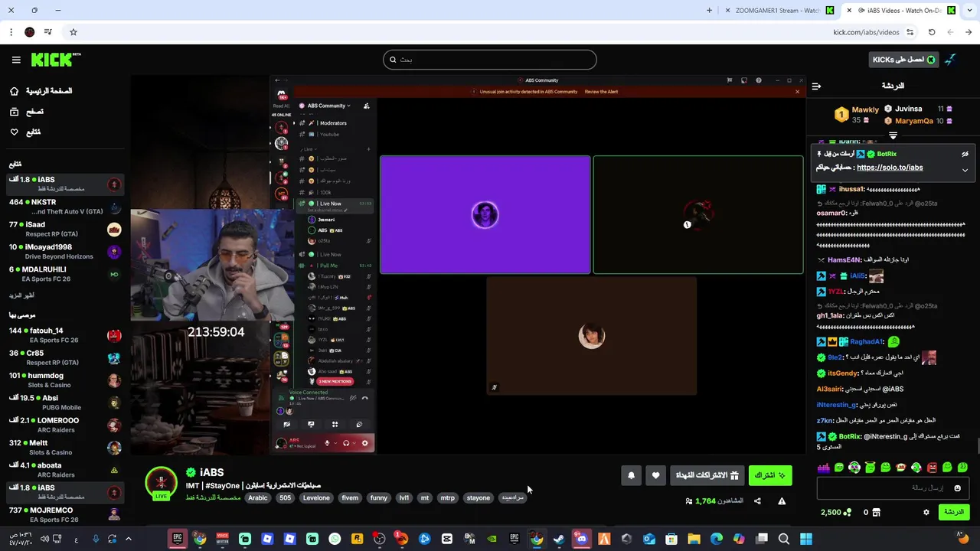Open the lightning profile icon top right
The height and width of the screenshot is (551, 980).
[950, 60]
